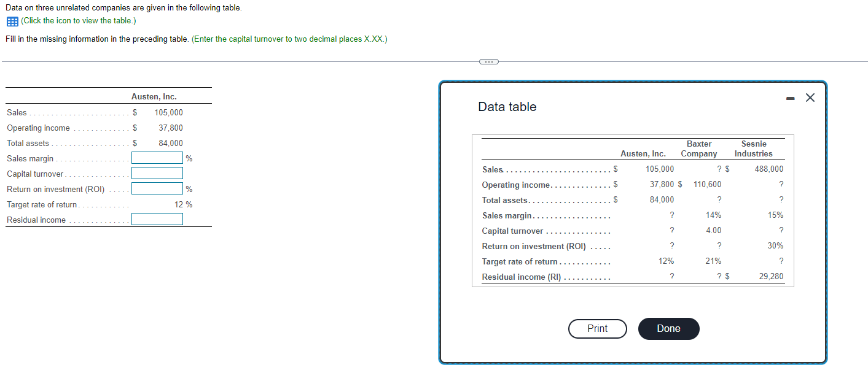Click the Austen, Inc. column header
This screenshot has height=381, width=868.
click(x=643, y=153)
